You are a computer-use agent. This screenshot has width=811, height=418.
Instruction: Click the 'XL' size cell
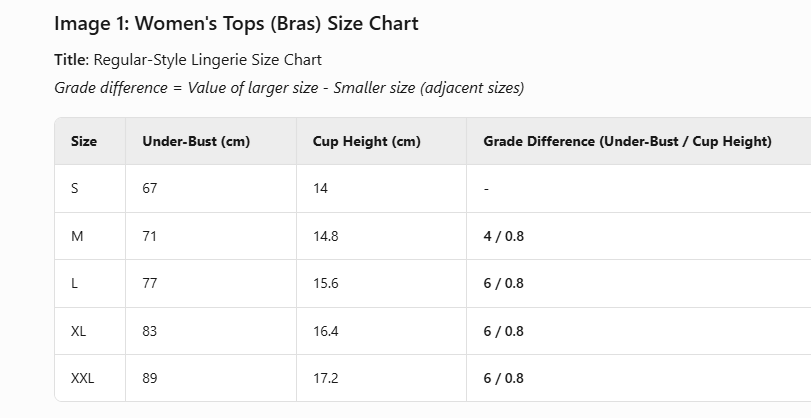pyautogui.click(x=78, y=331)
